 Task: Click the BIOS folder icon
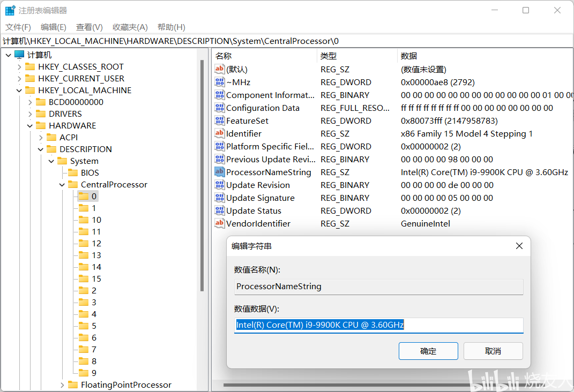click(73, 172)
